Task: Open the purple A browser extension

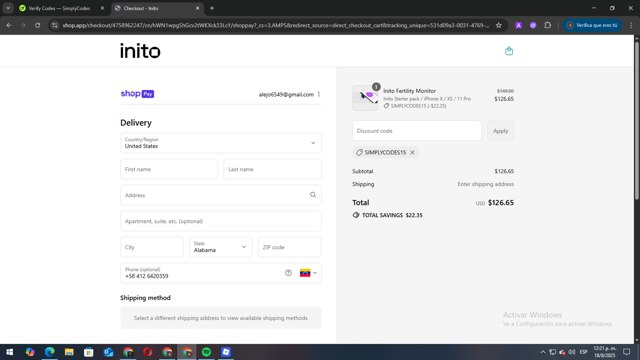Action: pos(518,25)
